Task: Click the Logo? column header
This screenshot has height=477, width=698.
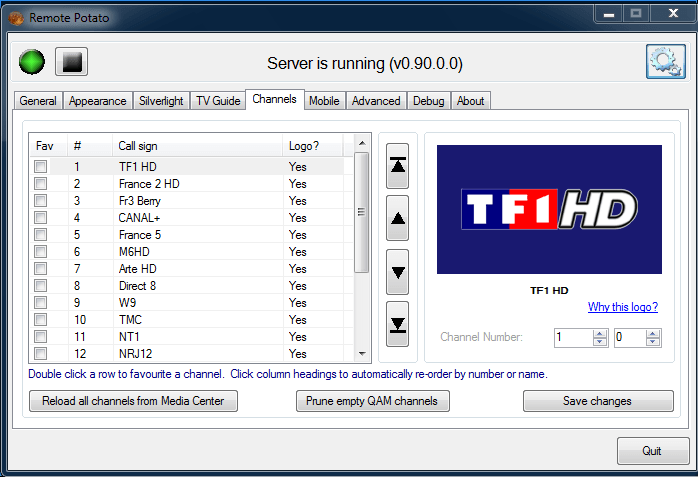Action: point(313,146)
